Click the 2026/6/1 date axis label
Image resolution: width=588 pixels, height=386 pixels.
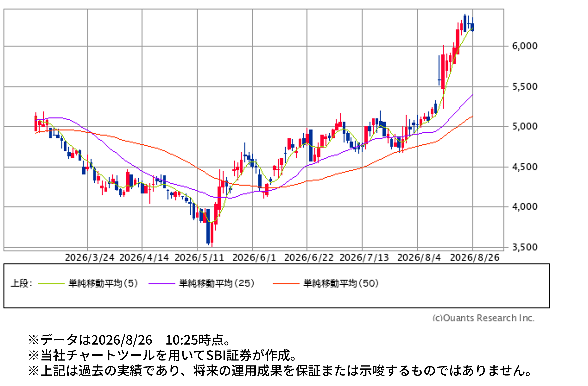254,258
